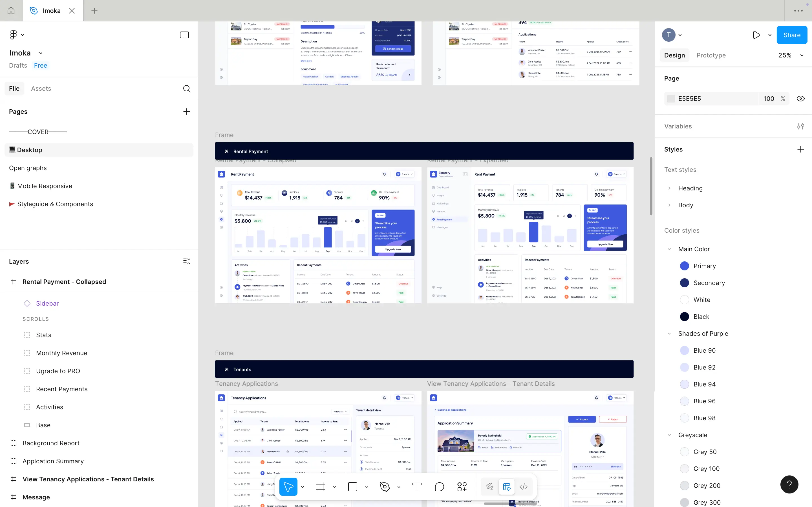Viewport: 812px width, 507px height.
Task: Open the Styleguide & Components page
Action: 55,204
